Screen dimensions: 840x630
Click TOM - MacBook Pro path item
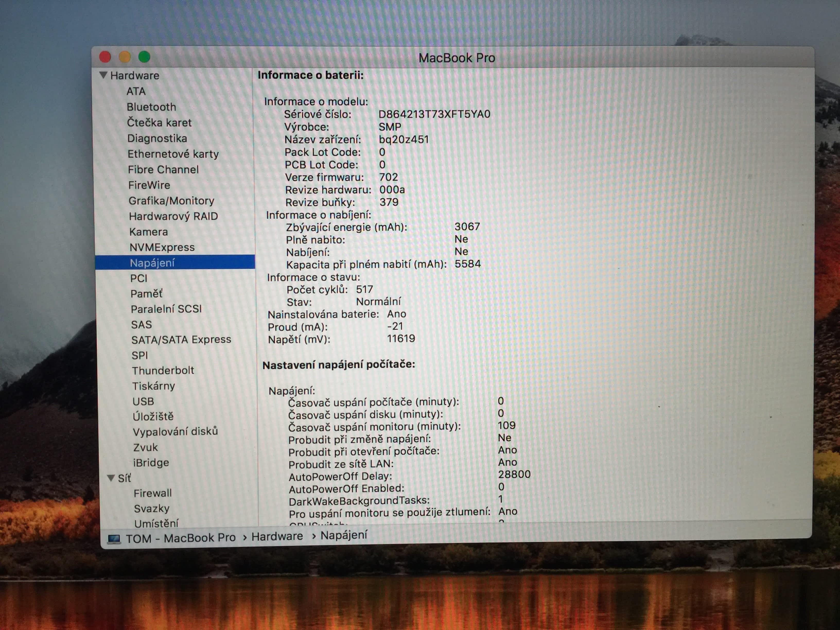pos(180,538)
